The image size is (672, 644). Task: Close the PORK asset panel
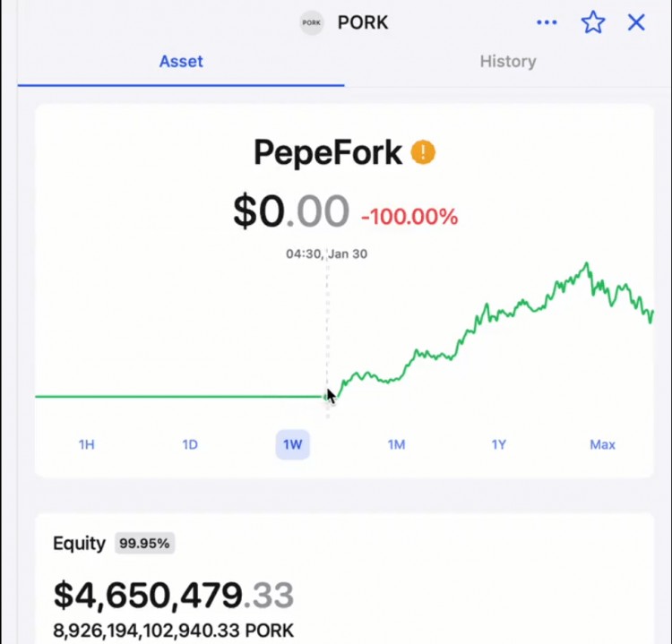636,22
